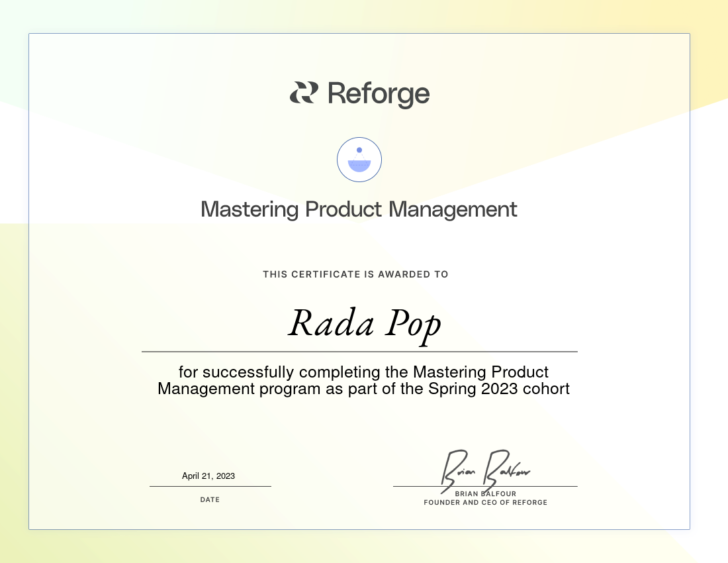Image resolution: width=728 pixels, height=563 pixels.
Task: Click the line beneath the date
Action: point(210,486)
